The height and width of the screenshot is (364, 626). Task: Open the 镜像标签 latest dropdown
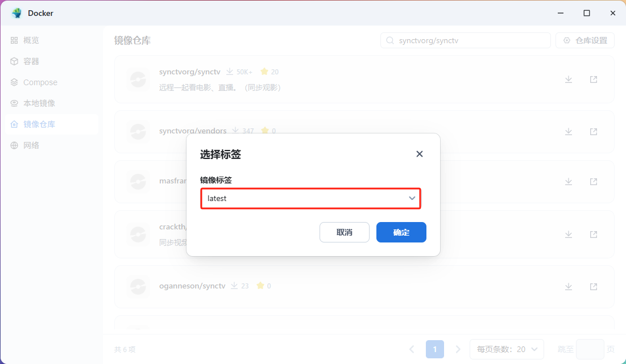coord(310,198)
